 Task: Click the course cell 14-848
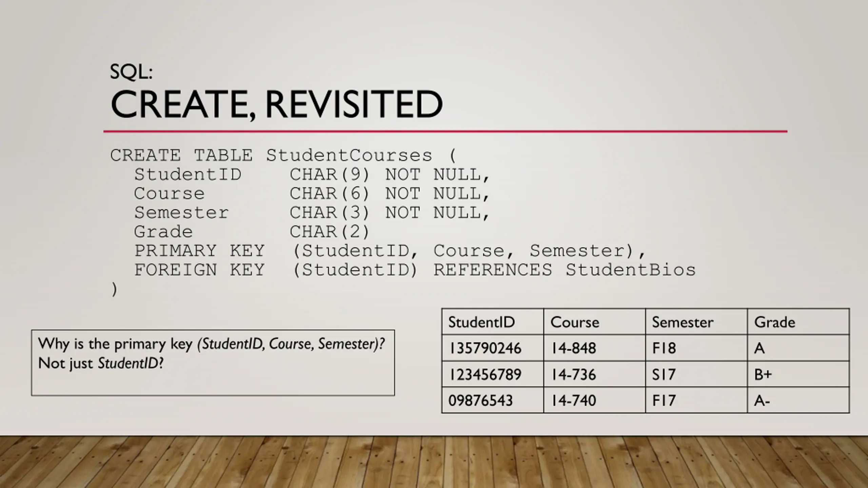click(x=573, y=348)
